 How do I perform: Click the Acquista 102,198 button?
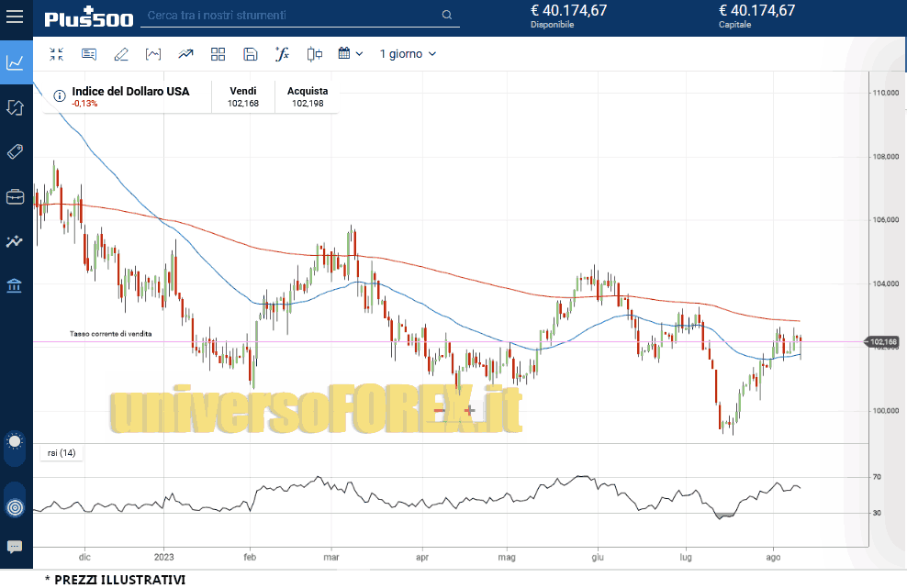[x=307, y=95]
